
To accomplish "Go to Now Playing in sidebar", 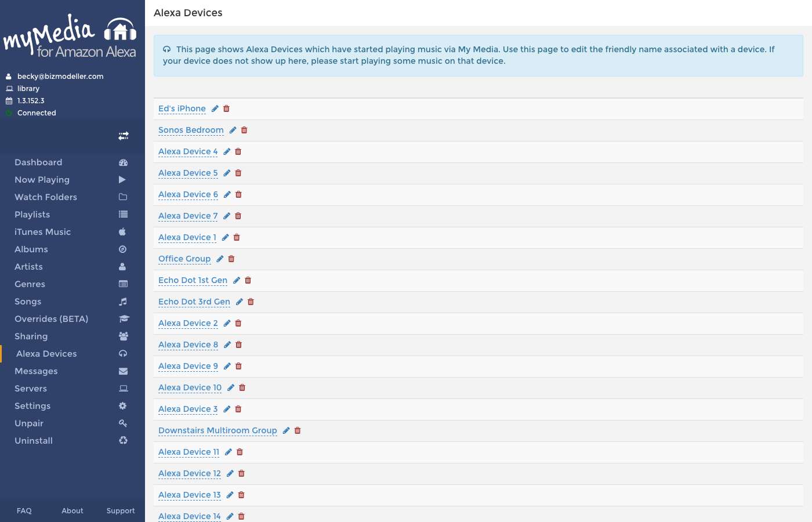I will tap(42, 180).
